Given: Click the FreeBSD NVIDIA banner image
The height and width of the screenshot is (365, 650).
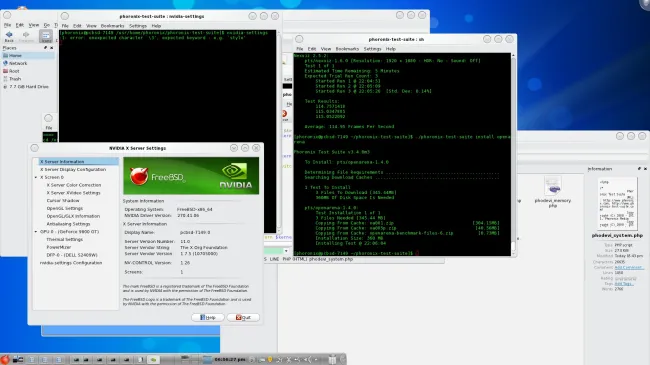Looking at the screenshot, I should pyautogui.click(x=191, y=176).
